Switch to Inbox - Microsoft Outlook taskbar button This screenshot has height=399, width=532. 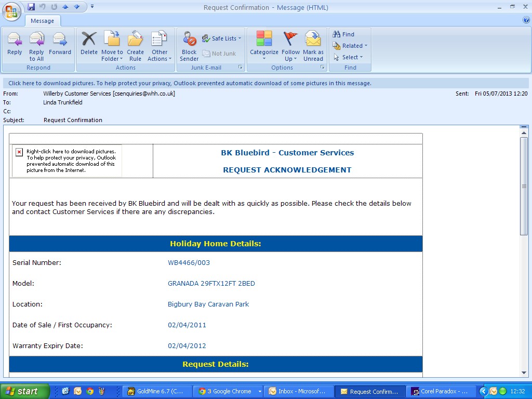coord(299,391)
